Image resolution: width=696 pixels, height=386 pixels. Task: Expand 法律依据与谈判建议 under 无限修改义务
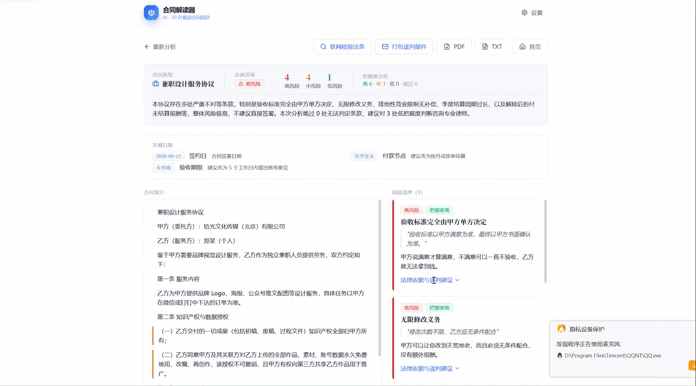tap(430, 368)
